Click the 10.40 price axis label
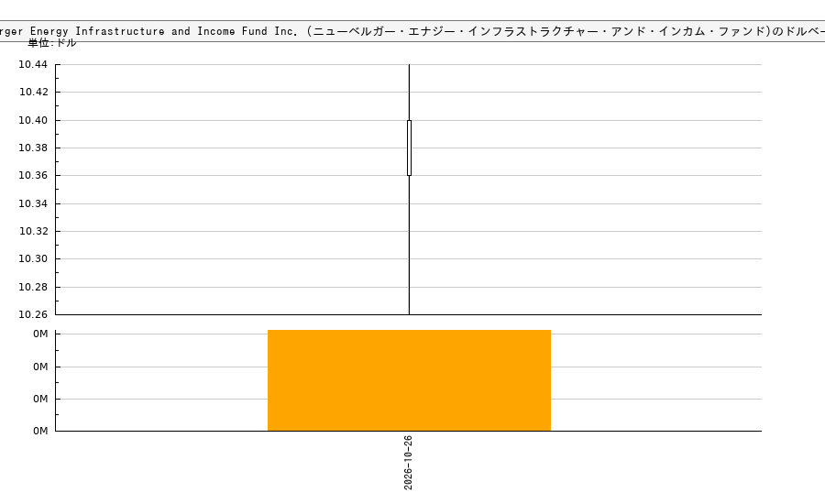Screen dimensions: 825x504 tap(33, 120)
